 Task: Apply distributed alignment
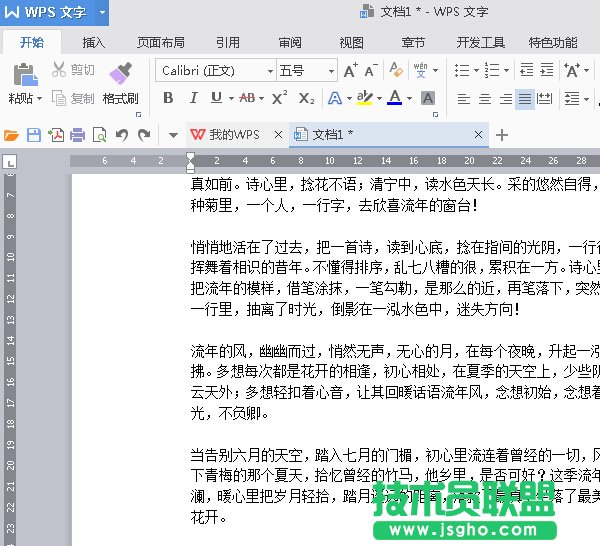tap(545, 99)
